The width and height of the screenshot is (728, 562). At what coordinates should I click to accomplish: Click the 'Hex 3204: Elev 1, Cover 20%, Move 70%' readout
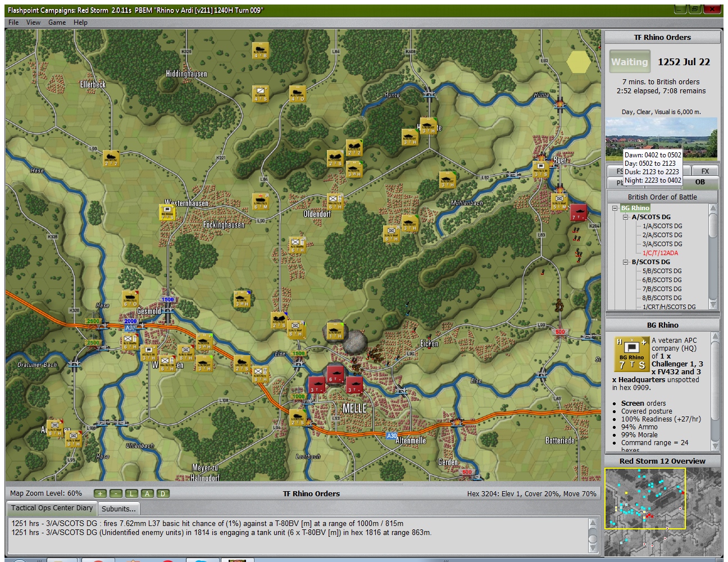pos(532,494)
